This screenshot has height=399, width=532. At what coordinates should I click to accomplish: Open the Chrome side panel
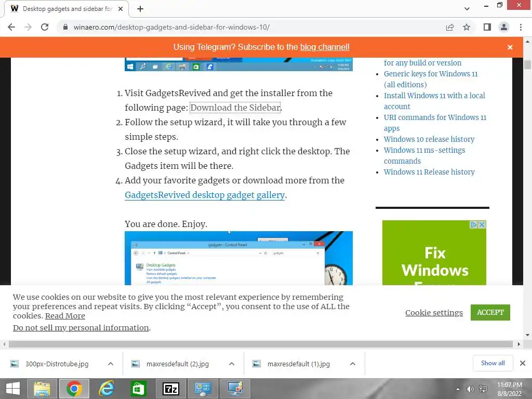pyautogui.click(x=487, y=27)
